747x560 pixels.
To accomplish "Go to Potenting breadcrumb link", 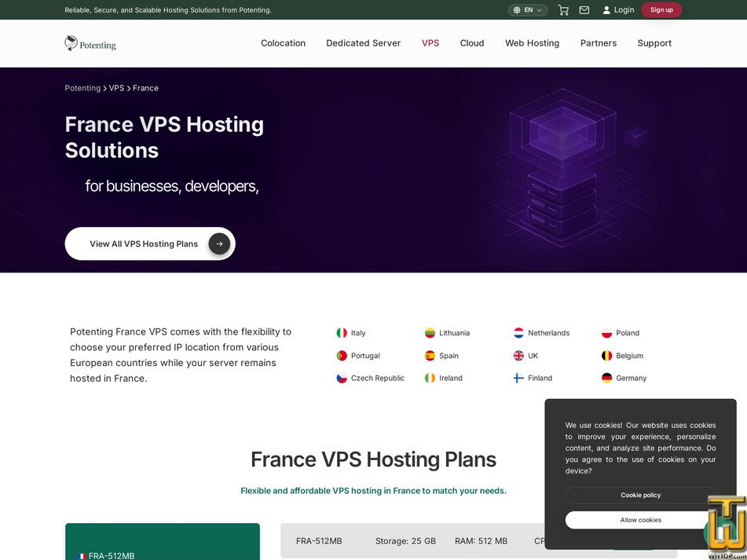I will [x=82, y=88].
